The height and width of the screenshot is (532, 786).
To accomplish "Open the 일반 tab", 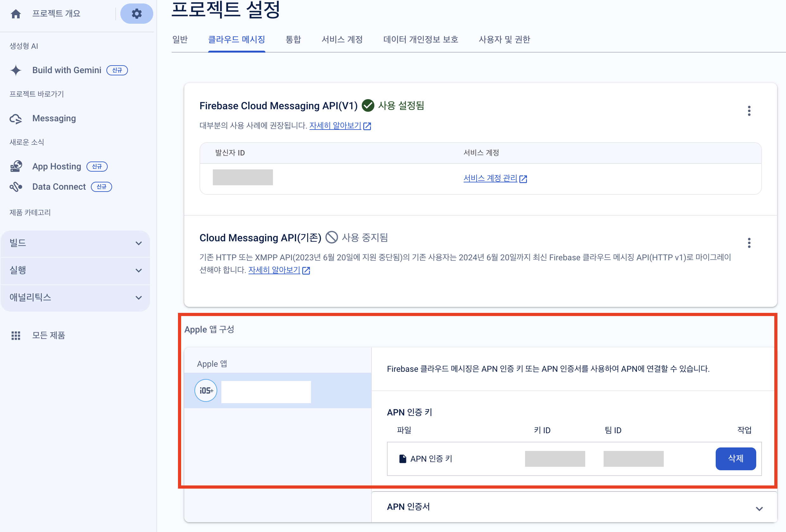I will pyautogui.click(x=180, y=40).
